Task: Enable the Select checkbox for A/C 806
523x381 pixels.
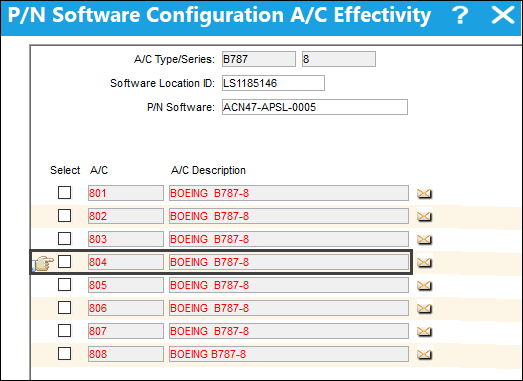Action: point(64,308)
